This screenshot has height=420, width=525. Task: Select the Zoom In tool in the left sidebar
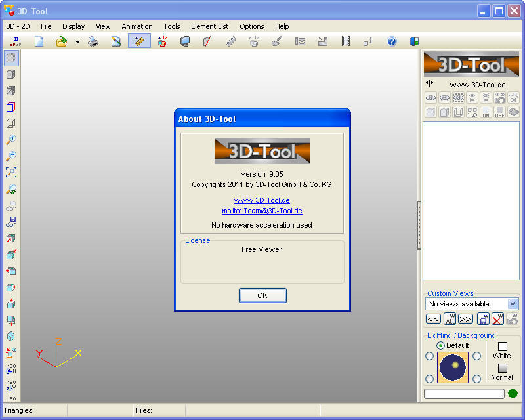pos(12,140)
